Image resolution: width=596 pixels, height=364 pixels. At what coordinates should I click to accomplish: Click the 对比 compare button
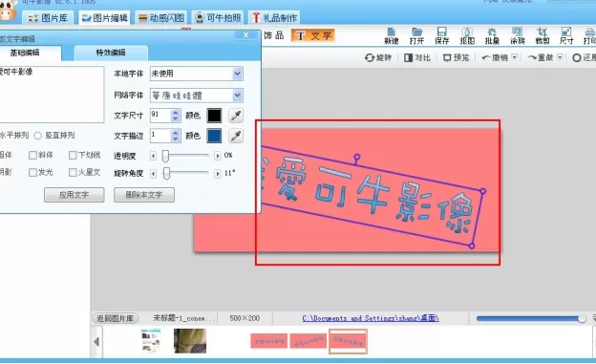click(417, 57)
